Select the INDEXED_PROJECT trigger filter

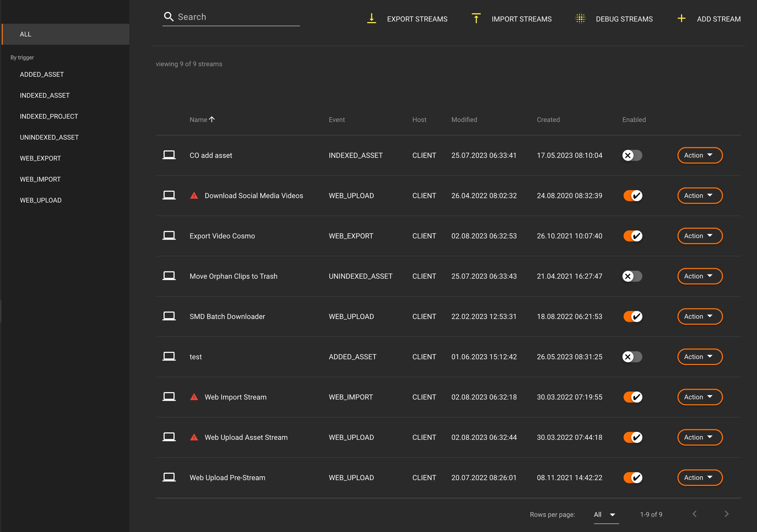49,116
